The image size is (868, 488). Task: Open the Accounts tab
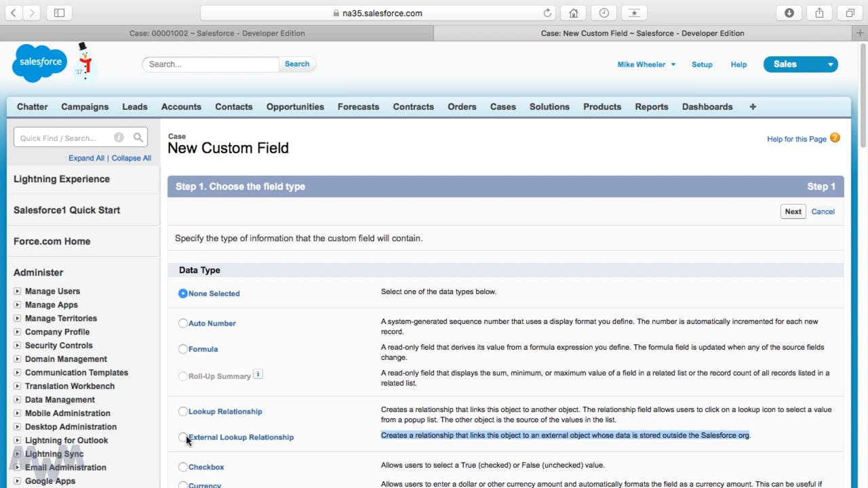tap(181, 106)
